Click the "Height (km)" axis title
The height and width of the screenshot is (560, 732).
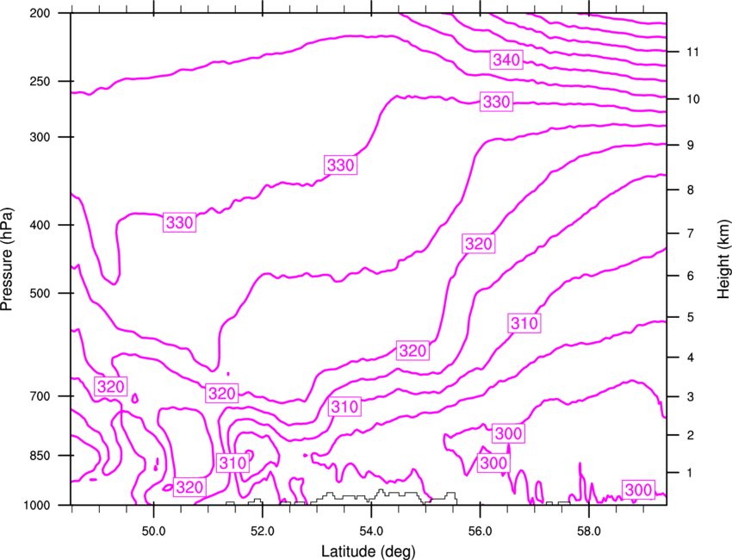(723, 259)
